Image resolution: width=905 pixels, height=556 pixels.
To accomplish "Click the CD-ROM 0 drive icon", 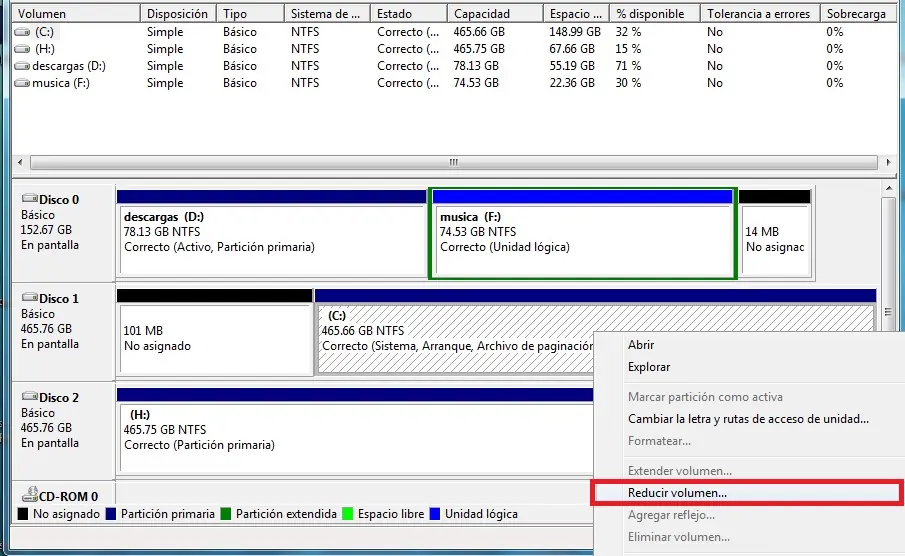I will tap(29, 495).
